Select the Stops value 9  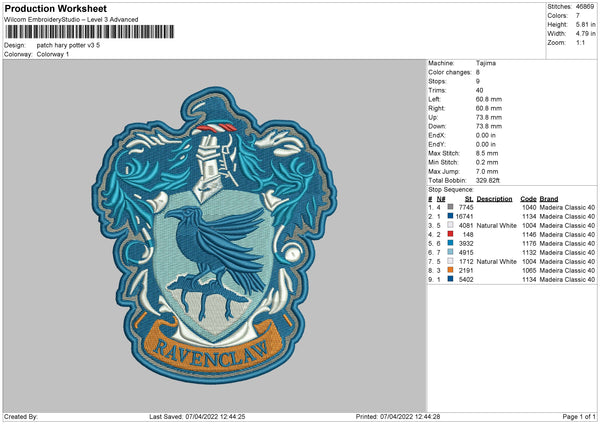click(x=478, y=81)
